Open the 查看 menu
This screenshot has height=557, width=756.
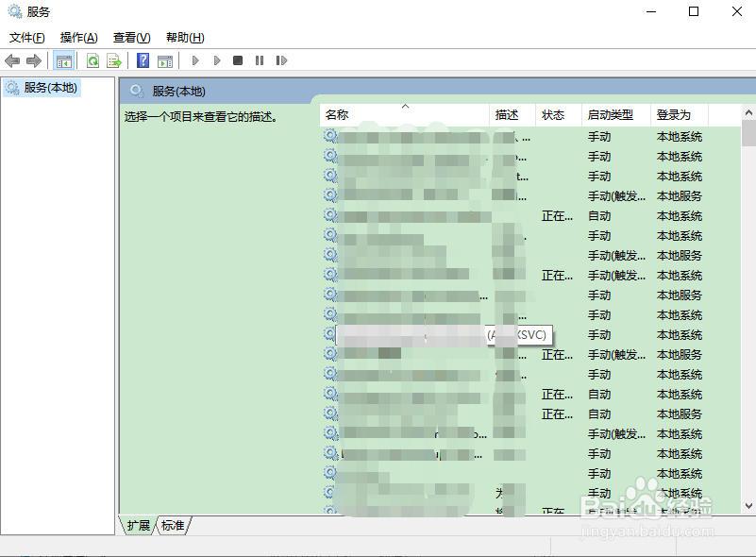(130, 37)
